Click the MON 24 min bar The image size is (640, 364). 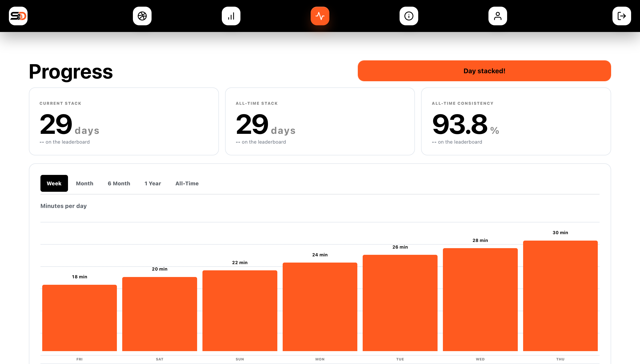[x=320, y=307]
